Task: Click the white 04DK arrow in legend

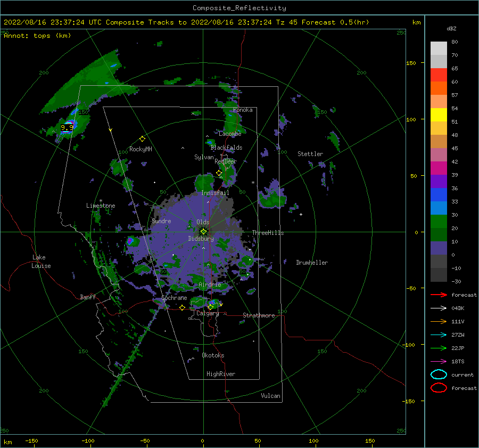Action: click(439, 308)
